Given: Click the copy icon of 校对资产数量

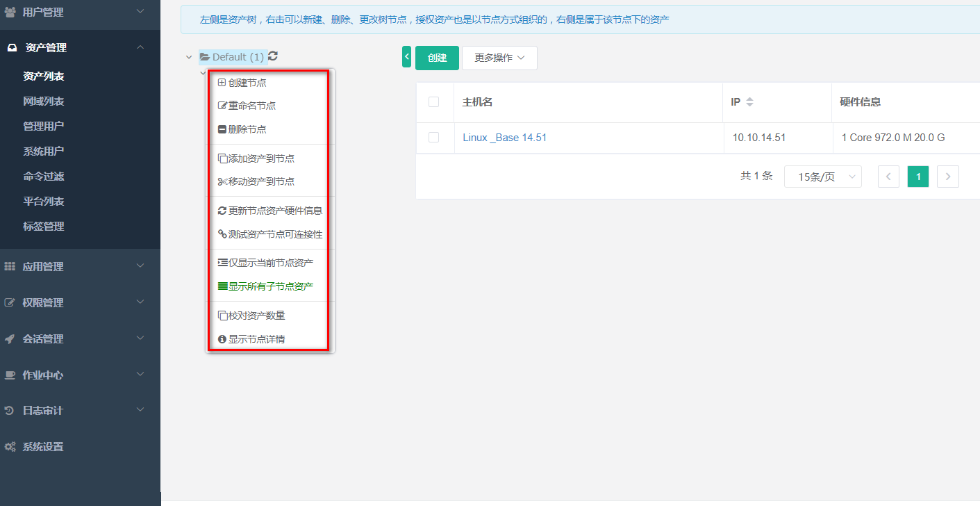Looking at the screenshot, I should pyautogui.click(x=222, y=316).
